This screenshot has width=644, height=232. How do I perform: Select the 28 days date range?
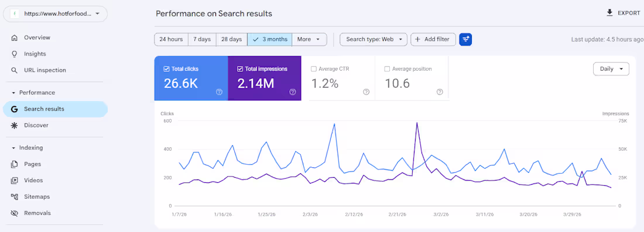click(x=232, y=39)
